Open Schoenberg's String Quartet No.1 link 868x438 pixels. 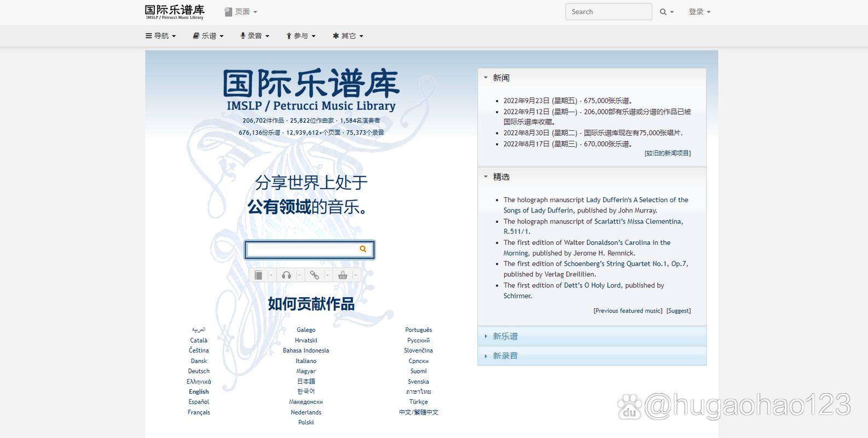pyautogui.click(x=625, y=263)
